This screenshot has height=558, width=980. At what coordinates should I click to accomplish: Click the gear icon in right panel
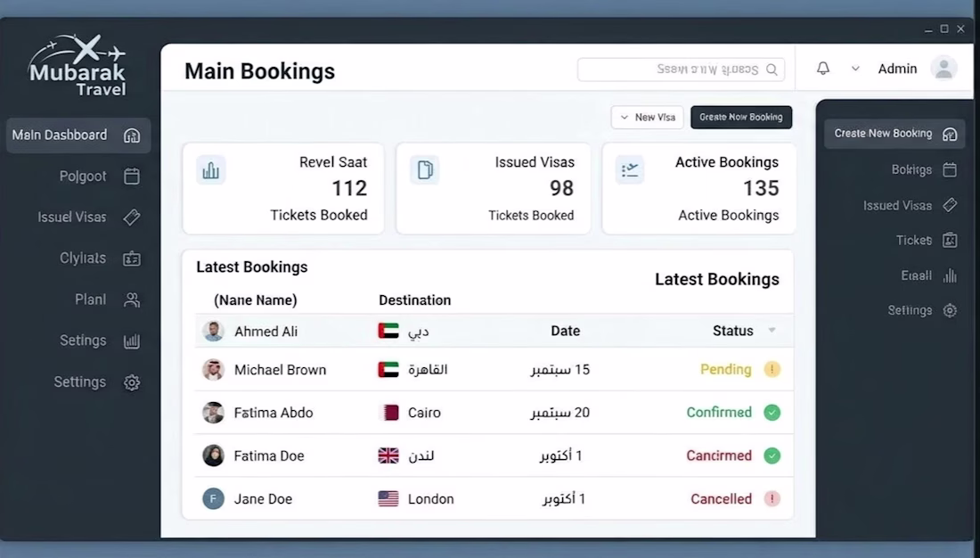(950, 310)
